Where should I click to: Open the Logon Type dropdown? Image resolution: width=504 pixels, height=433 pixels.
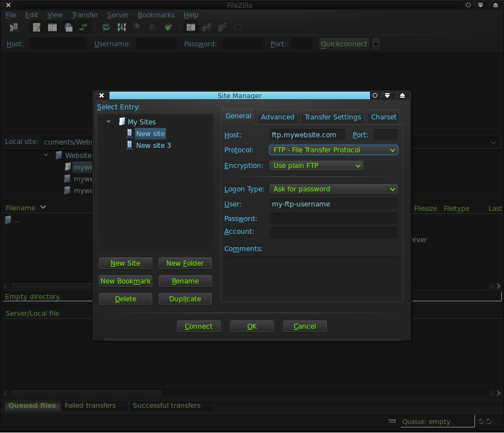(x=334, y=189)
